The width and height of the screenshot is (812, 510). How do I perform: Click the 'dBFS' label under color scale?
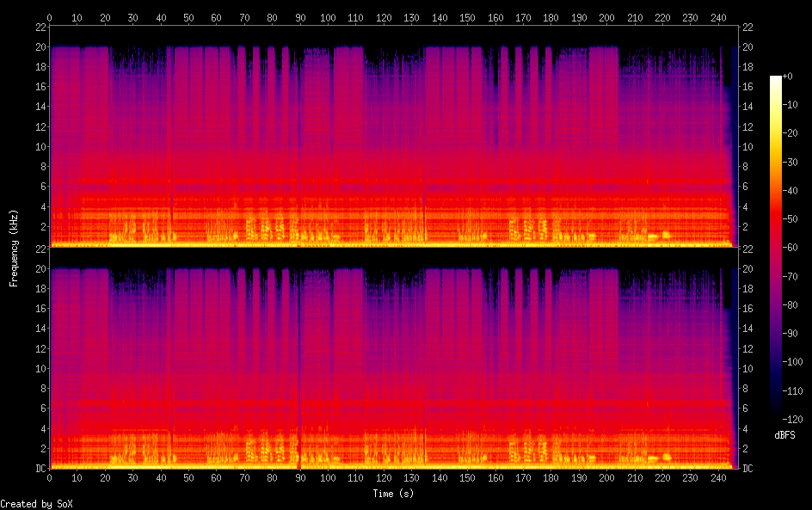tap(784, 436)
